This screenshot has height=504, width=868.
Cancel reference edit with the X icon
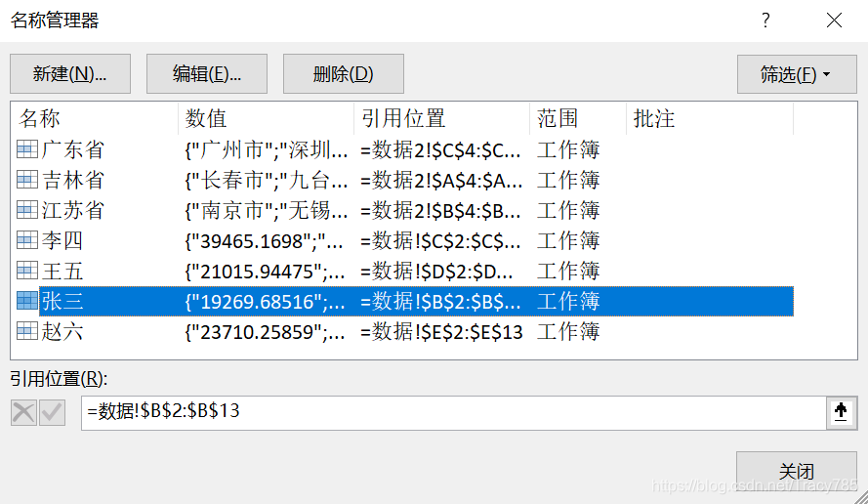pyautogui.click(x=23, y=412)
